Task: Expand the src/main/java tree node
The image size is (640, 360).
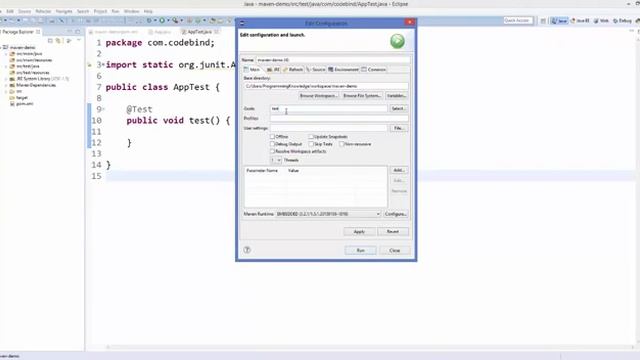Action: pyautogui.click(x=6, y=53)
